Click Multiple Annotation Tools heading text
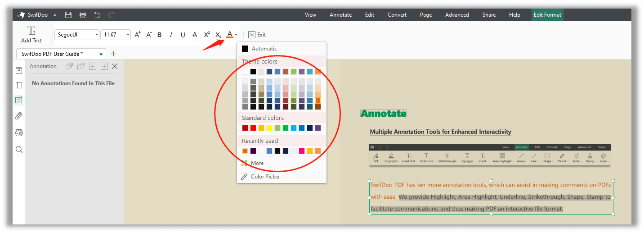 [441, 132]
